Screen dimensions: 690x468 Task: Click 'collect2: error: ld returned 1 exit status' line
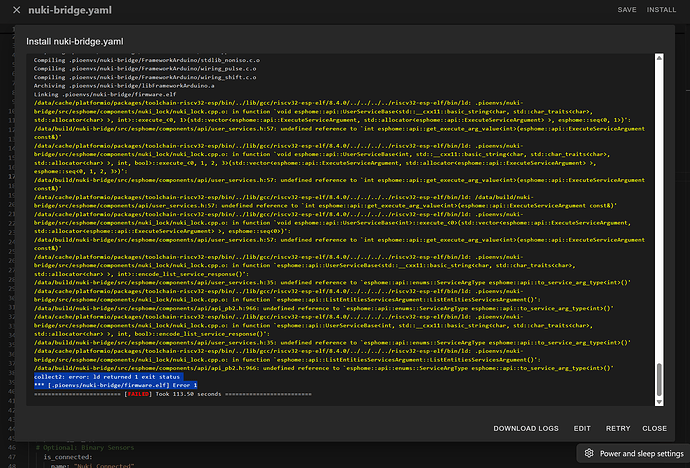tap(107, 377)
